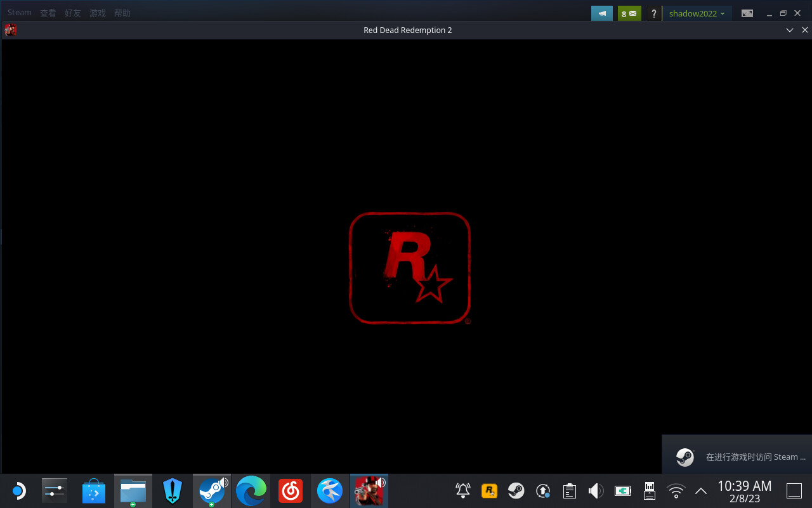Click the Steam tray icon
Viewport: 812px width, 508px height.
[x=516, y=491]
